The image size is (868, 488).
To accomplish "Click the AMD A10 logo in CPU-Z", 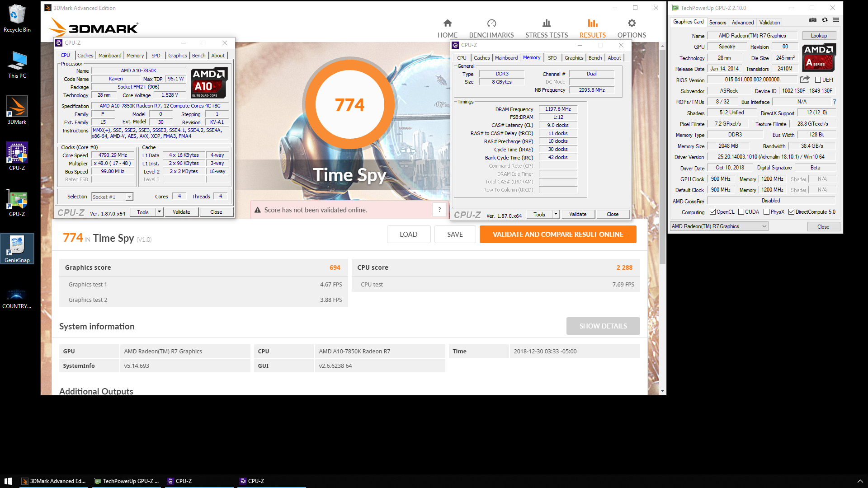I will (x=209, y=83).
